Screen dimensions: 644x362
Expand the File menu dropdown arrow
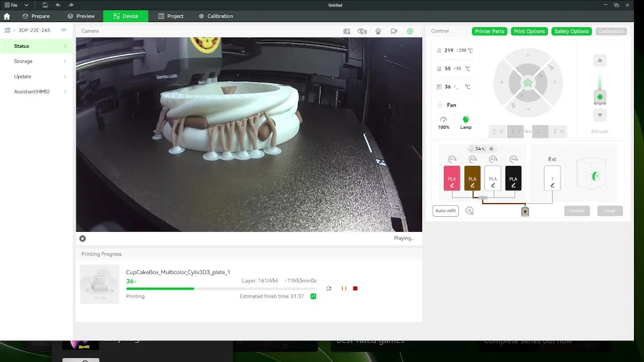[x=26, y=5]
